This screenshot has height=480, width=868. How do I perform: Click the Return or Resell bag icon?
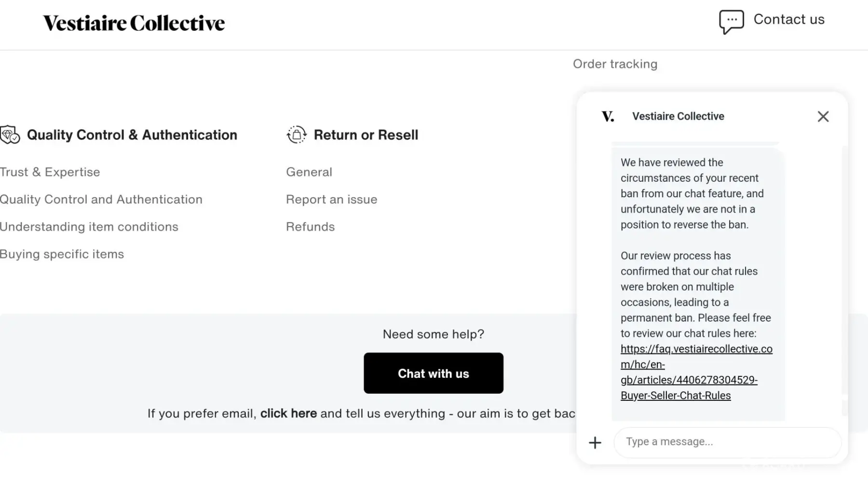point(297,135)
